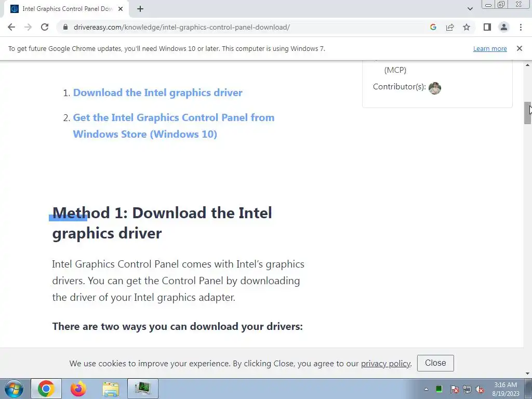This screenshot has width=532, height=399.
Task: Expand the tab search chevron
Action: 470,9
